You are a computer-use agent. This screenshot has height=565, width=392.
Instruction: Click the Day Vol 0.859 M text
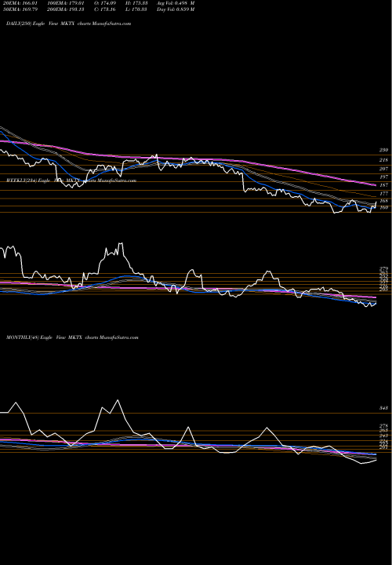[176, 9]
